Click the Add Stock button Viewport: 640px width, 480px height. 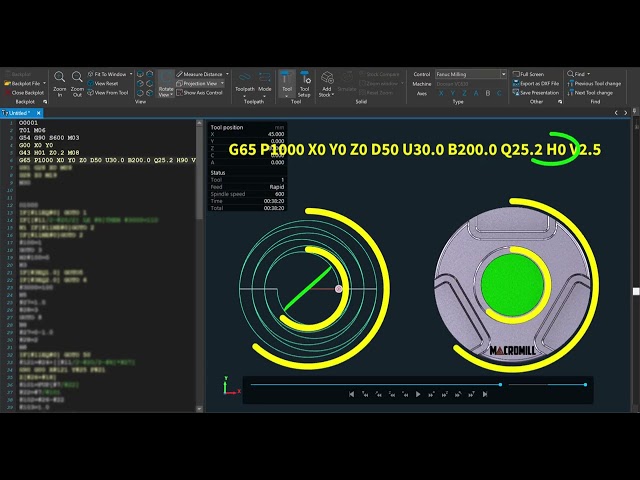pos(327,84)
